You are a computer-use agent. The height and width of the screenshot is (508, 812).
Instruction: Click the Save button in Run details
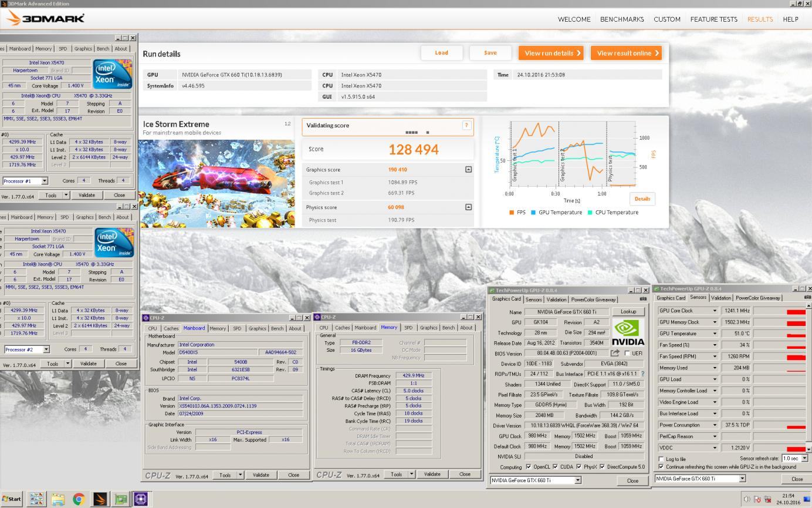coord(490,53)
